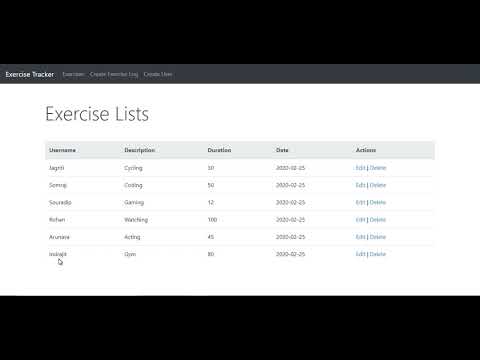The width and height of the screenshot is (480, 360).
Task: Select the Gaming description cell
Action: click(134, 203)
